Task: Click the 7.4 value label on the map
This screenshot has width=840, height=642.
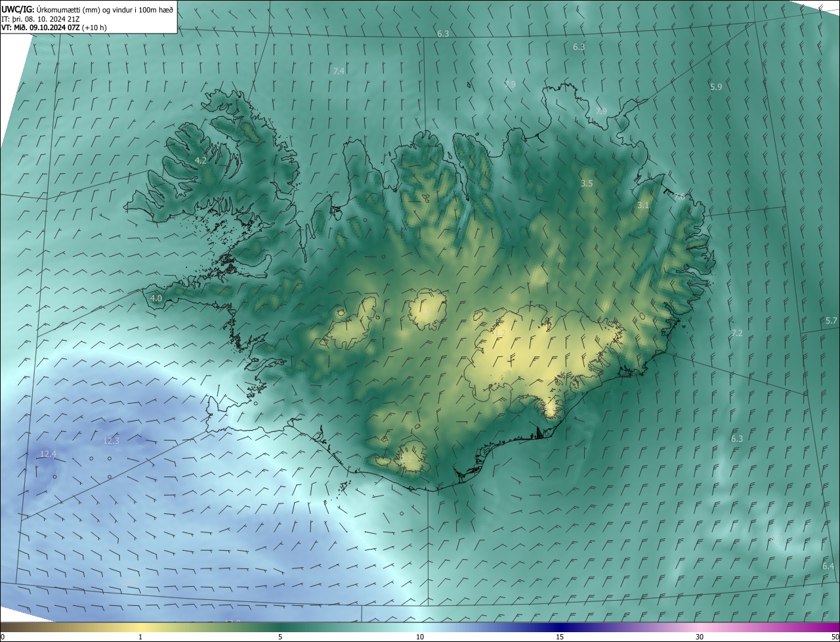Action: [339, 71]
